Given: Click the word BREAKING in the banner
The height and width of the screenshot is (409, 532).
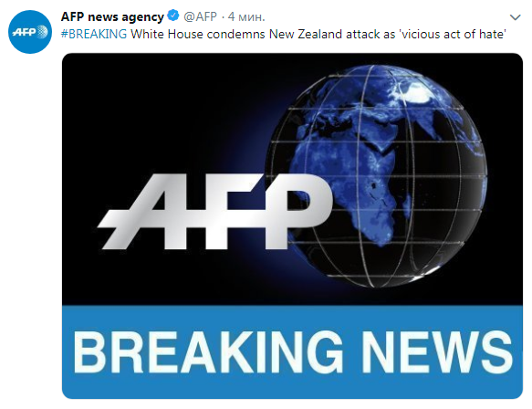Looking at the screenshot, I should coord(208,353).
